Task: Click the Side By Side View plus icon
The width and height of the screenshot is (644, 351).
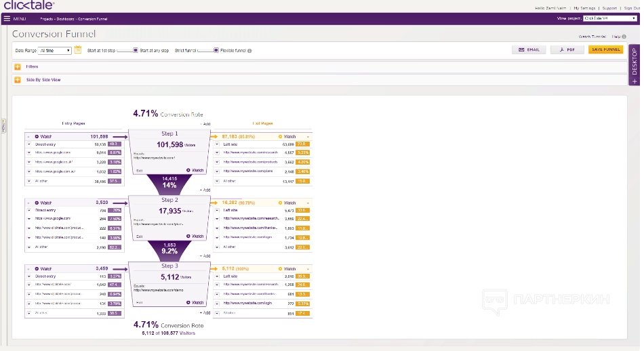Action: [18, 80]
